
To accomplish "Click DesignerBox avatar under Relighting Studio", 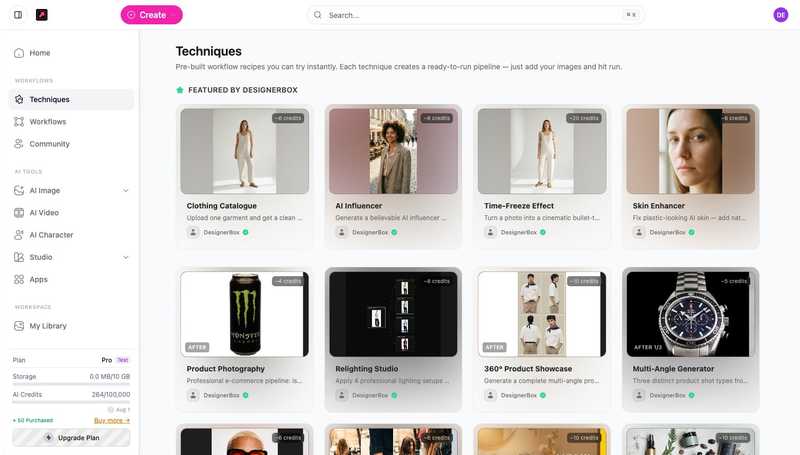I will pyautogui.click(x=342, y=395).
